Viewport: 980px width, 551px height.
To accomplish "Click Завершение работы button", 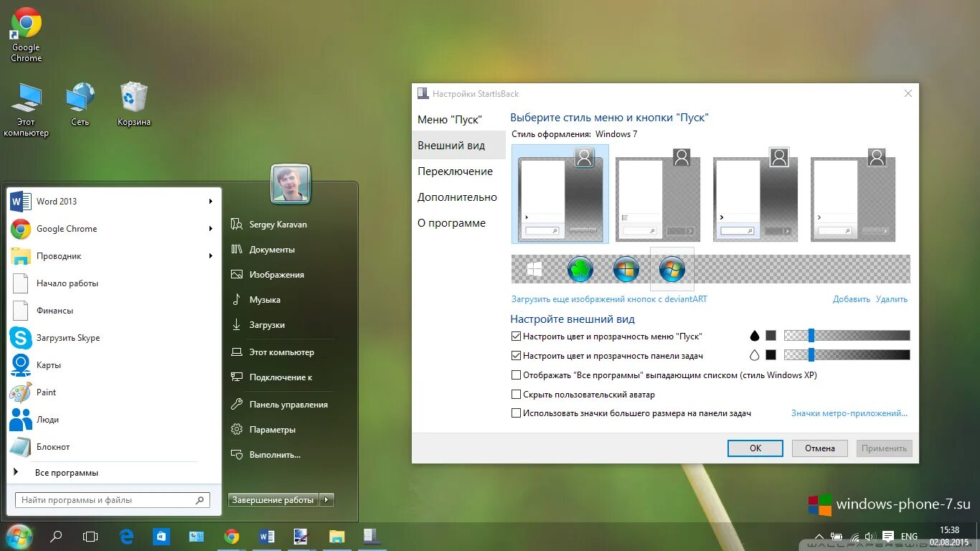I will tap(273, 500).
